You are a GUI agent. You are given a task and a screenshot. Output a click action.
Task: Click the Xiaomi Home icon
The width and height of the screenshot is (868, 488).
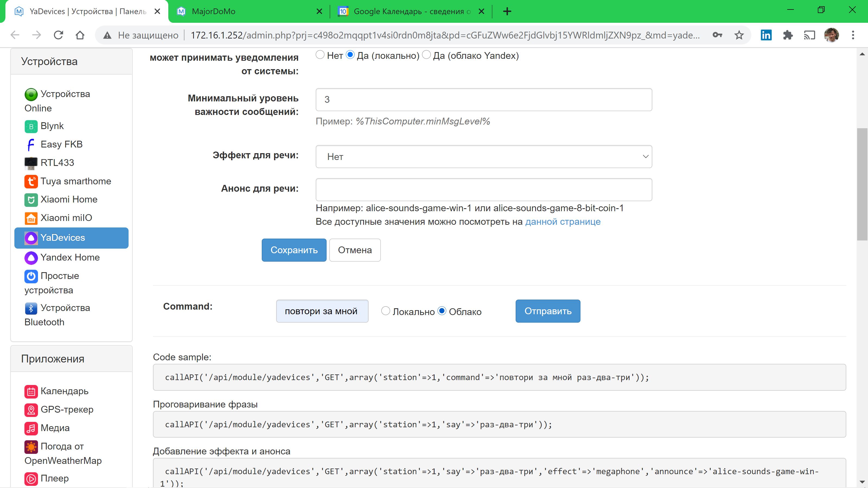click(x=31, y=200)
